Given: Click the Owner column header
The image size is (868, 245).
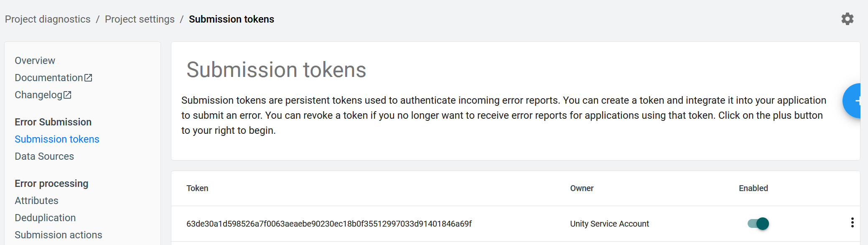Looking at the screenshot, I should coord(582,188).
